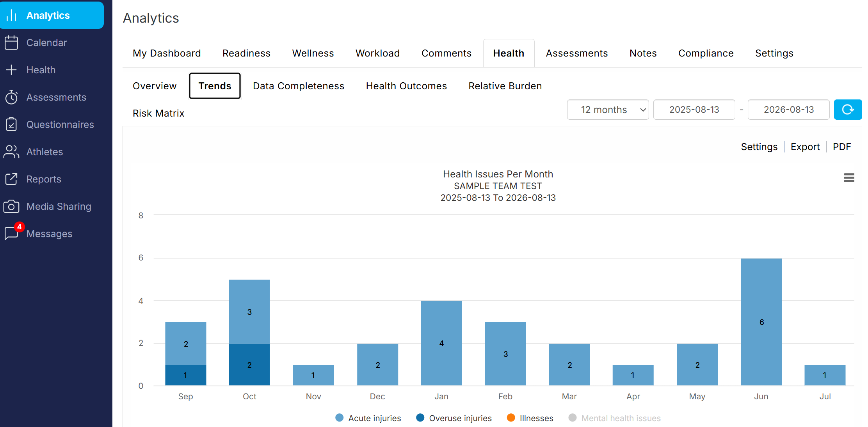Toggle the Overuse injuries legend series
Image resolution: width=868 pixels, height=427 pixels.
(x=454, y=418)
